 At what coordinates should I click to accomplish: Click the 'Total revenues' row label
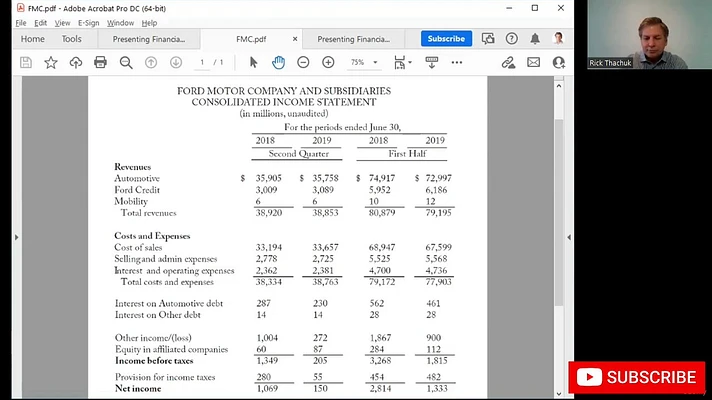click(148, 213)
